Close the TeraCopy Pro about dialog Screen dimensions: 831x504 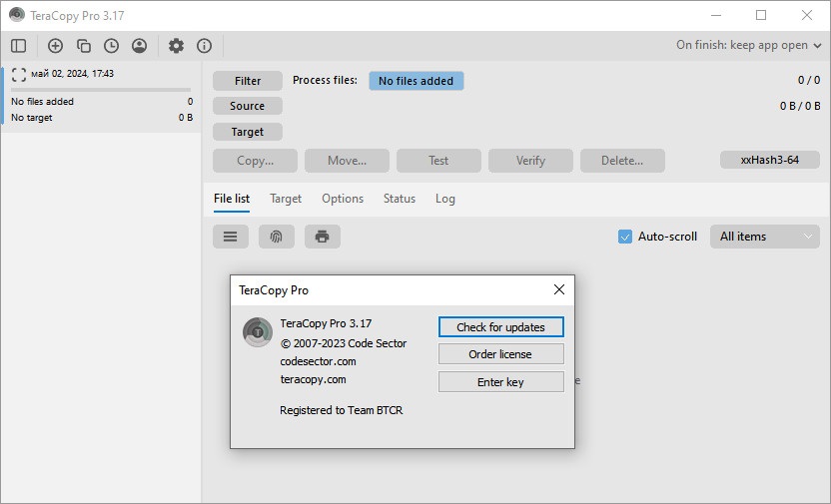tap(559, 289)
